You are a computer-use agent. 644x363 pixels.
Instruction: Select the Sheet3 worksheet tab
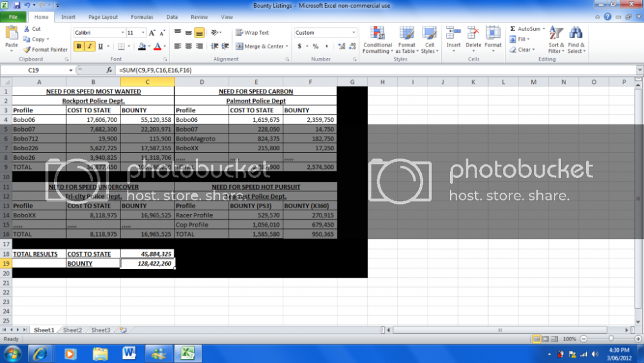(100, 330)
